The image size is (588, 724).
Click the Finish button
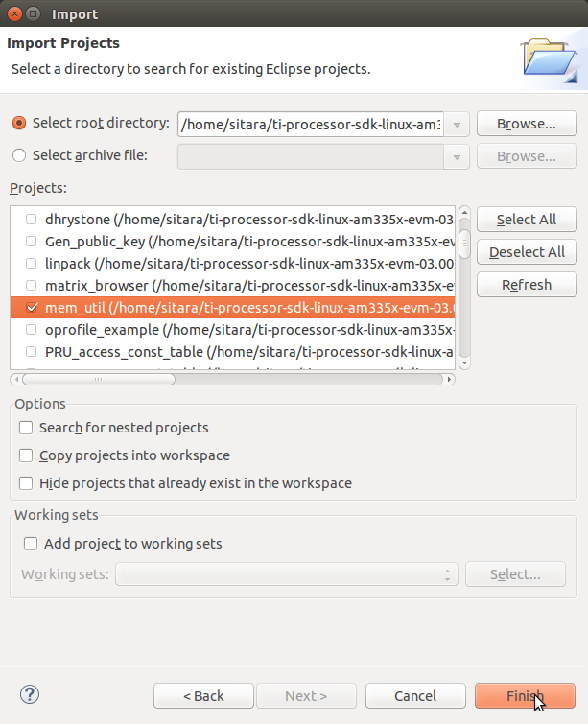click(525, 696)
